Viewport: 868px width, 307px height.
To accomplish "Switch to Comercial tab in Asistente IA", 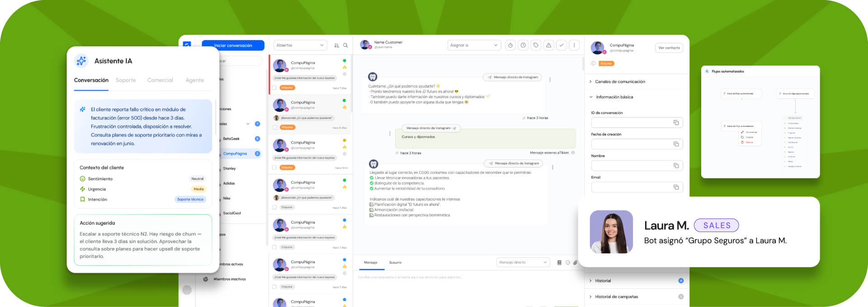I will [160, 80].
